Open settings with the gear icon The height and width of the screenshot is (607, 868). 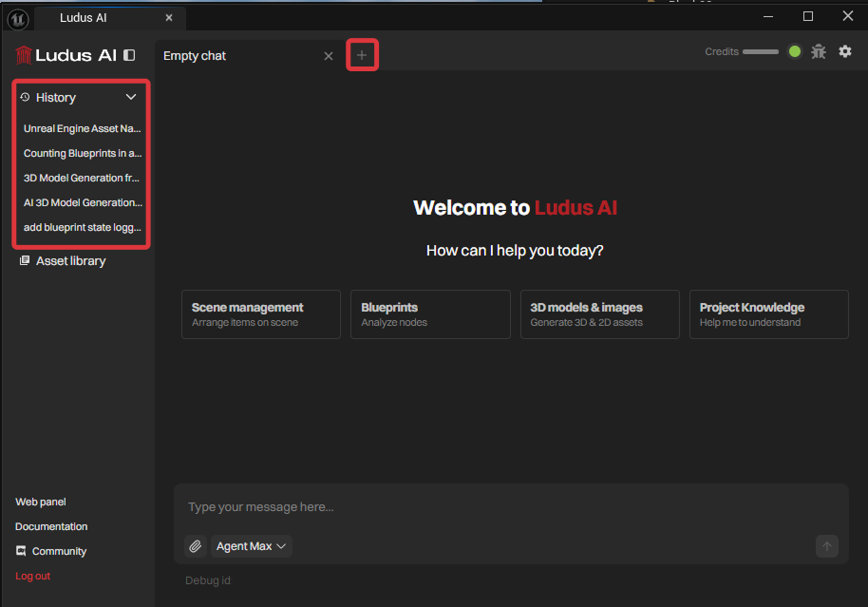coord(845,51)
